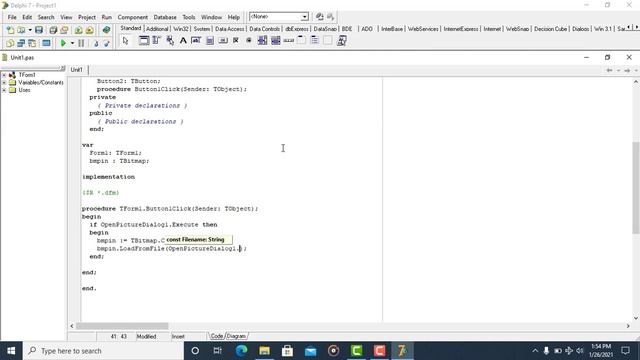The image size is (640, 360).
Task: Pick the ScrollBar component icon
Action: [x=289, y=40]
